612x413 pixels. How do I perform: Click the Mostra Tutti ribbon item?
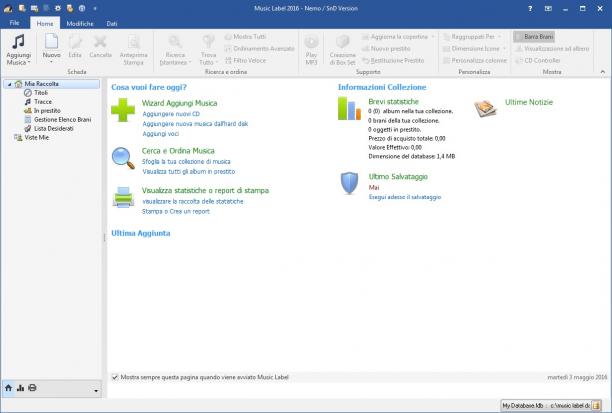click(x=246, y=37)
